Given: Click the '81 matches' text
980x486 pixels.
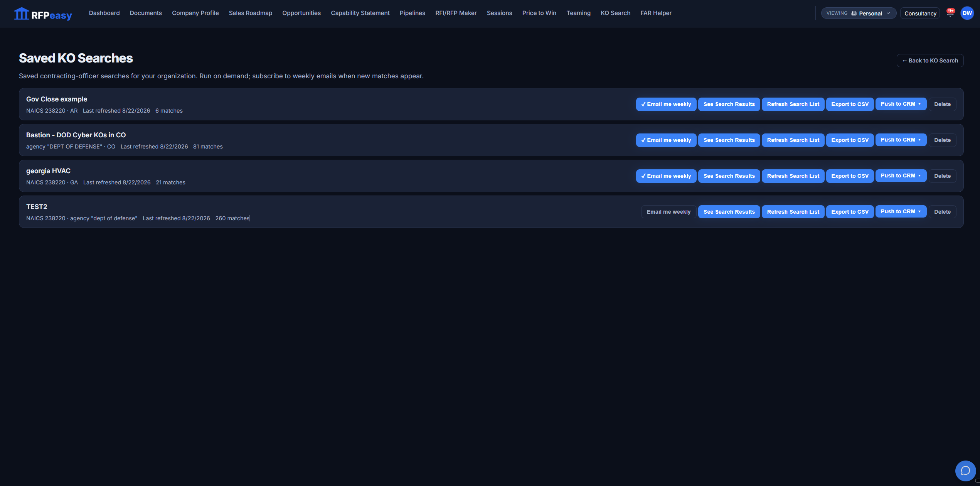Looking at the screenshot, I should (208, 147).
